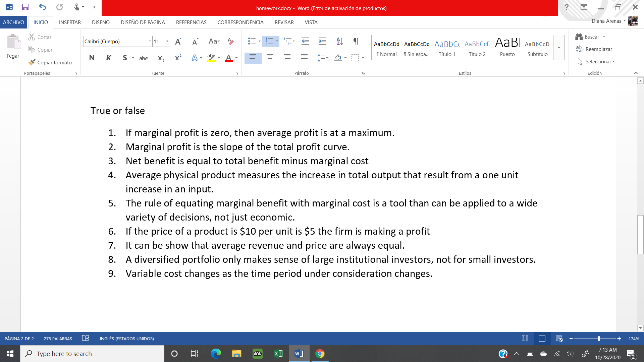Switch to the REFERENCIAS tab
Image resolution: width=644 pixels, height=362 pixels.
(191, 22)
